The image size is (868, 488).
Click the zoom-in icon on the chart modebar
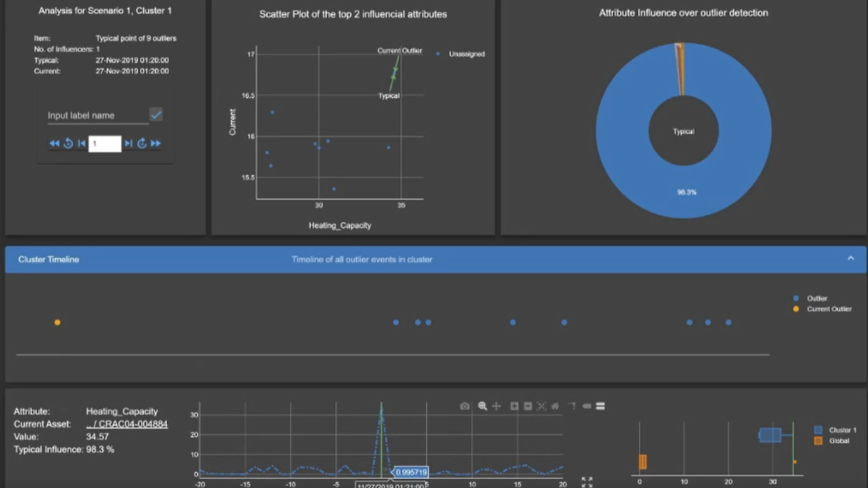click(514, 406)
